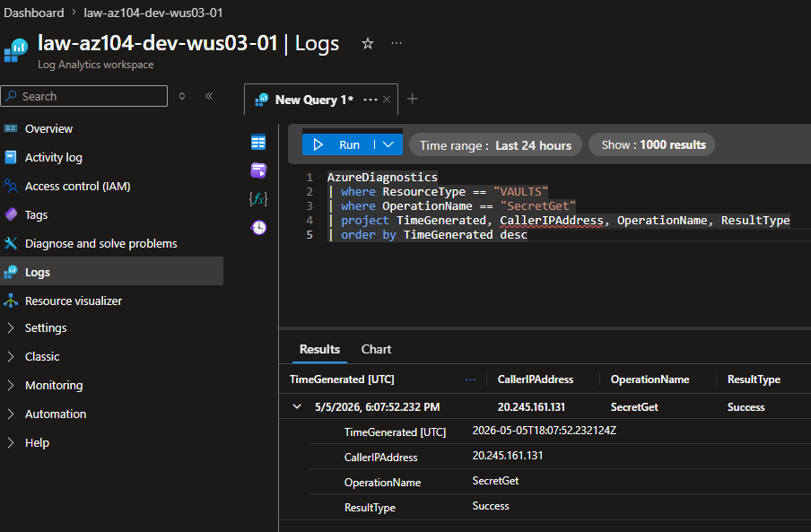
Task: Expand the Settings section
Action: tap(11, 327)
